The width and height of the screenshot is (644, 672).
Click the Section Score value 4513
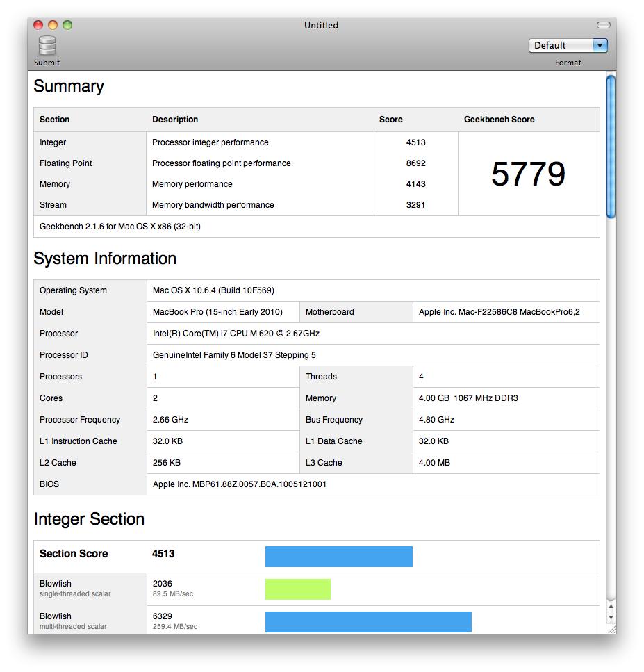point(163,554)
